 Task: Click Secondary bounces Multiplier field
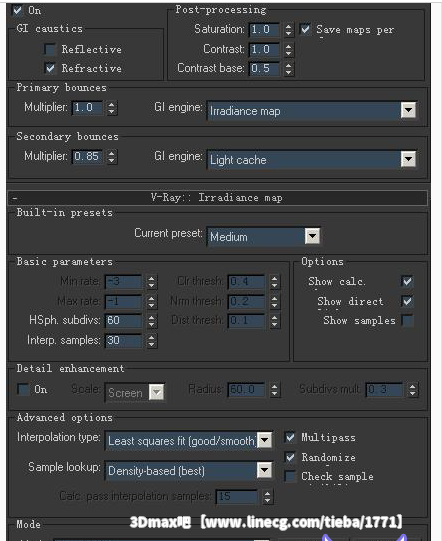[87, 156]
